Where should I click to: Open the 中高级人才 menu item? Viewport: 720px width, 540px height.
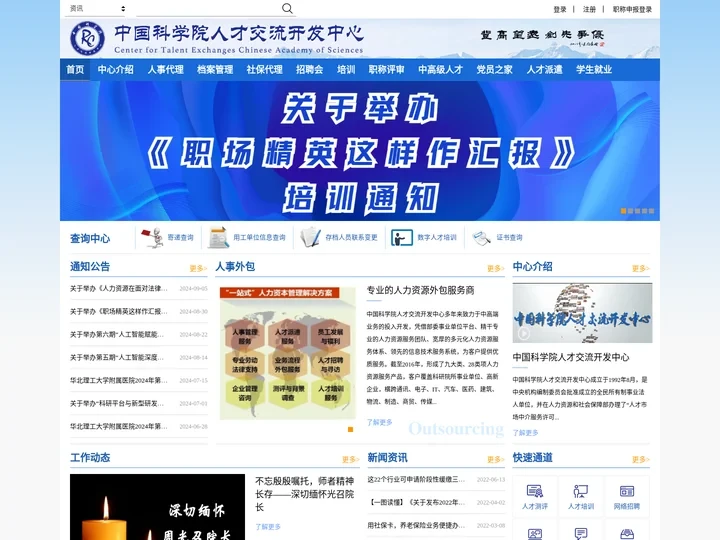coord(440,70)
